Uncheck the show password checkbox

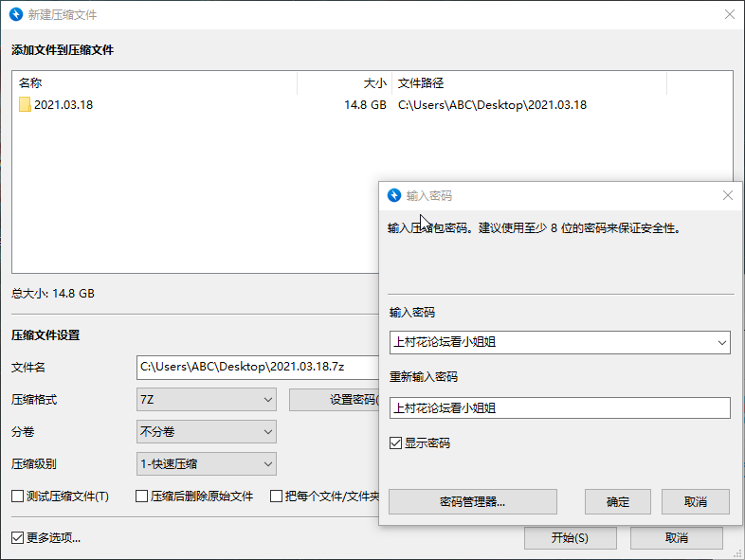396,443
